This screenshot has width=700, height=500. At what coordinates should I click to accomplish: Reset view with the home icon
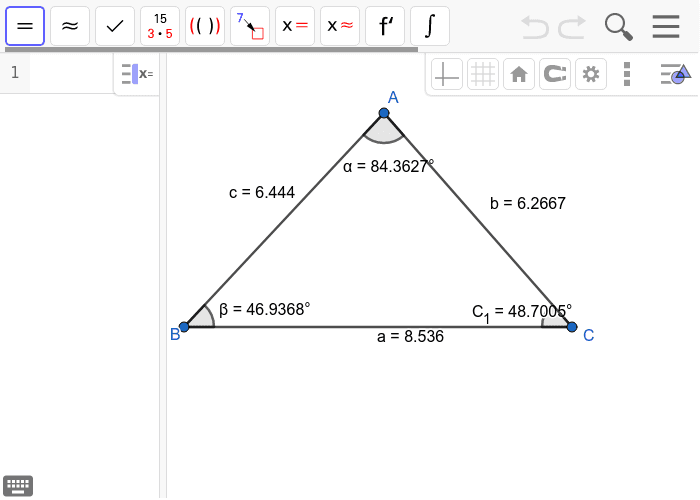[519, 74]
